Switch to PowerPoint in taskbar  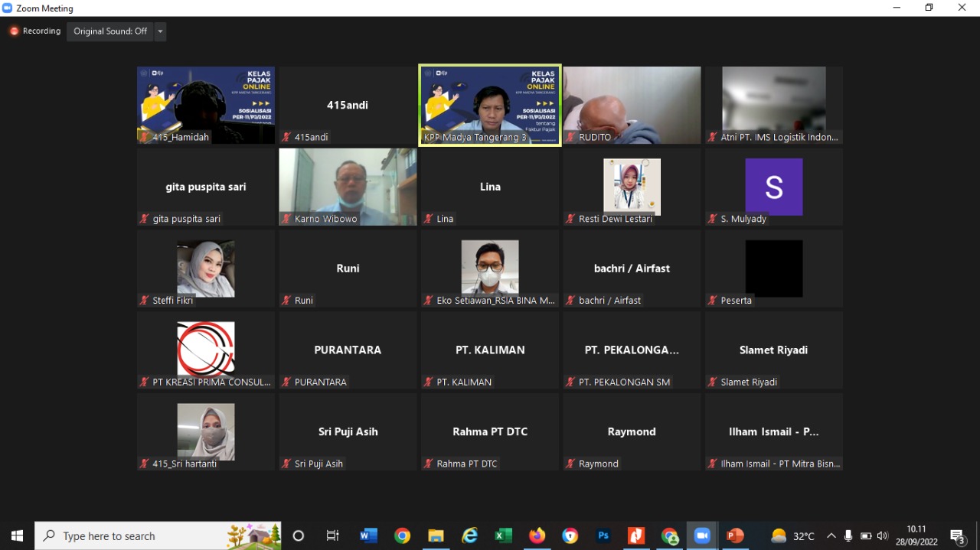click(x=735, y=535)
